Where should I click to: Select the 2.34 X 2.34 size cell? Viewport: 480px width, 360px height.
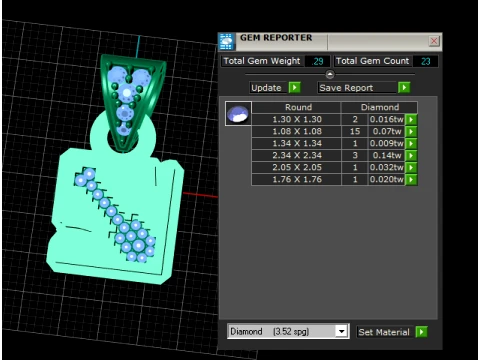[x=297, y=155]
